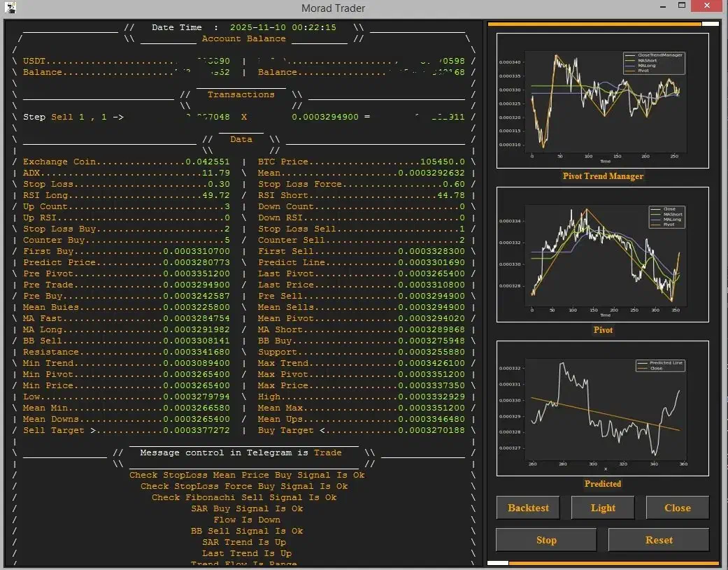Viewport: 728px width, 570px height.
Task: Click the Backtest button
Action: (528, 508)
